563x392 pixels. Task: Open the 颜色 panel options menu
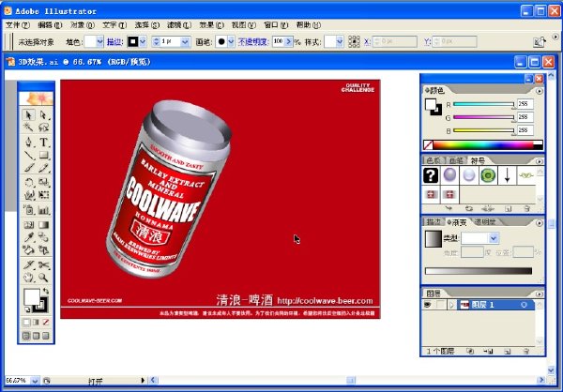tap(539, 91)
